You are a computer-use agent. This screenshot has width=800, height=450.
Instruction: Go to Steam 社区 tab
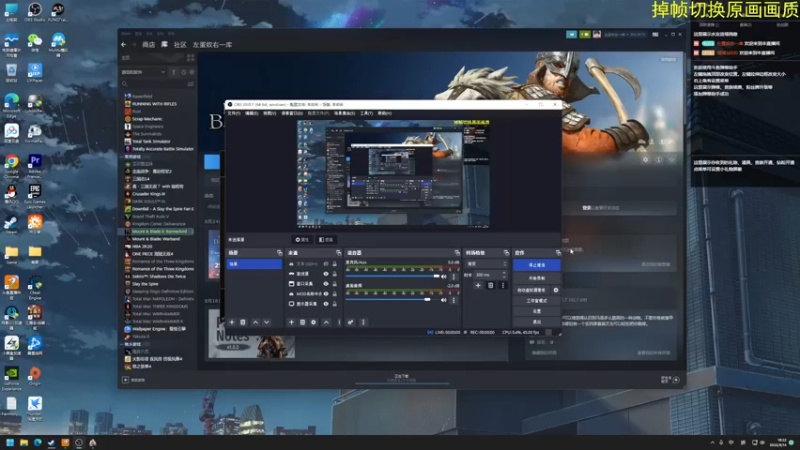(x=180, y=45)
